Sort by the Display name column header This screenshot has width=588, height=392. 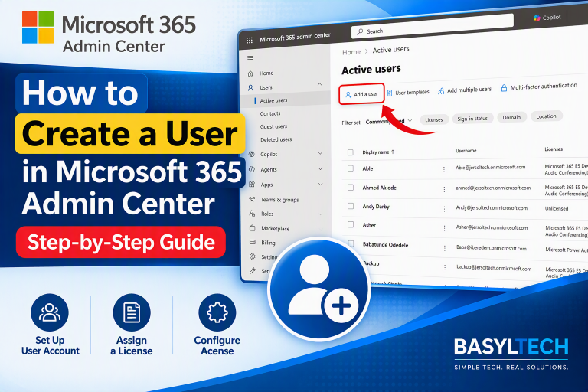pos(378,152)
